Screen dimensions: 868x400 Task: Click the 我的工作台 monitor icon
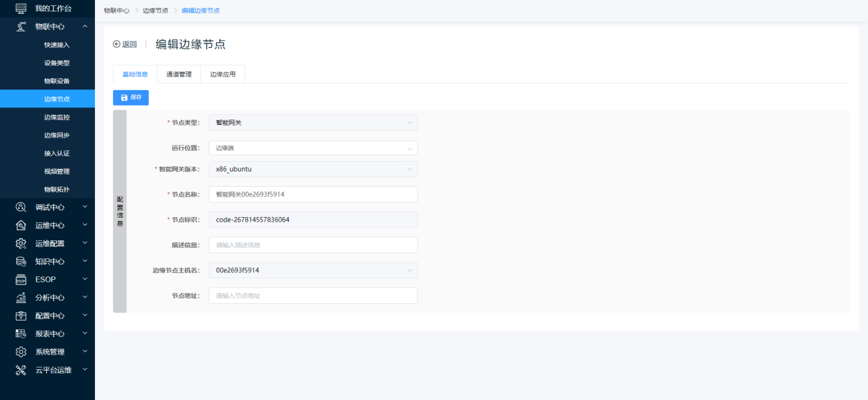(x=21, y=9)
